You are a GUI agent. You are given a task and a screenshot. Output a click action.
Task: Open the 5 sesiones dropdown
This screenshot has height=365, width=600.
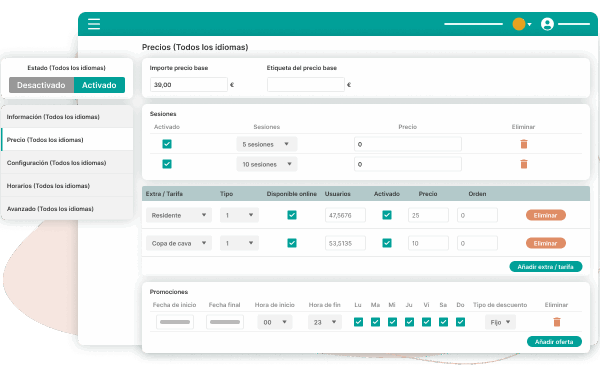click(x=267, y=144)
